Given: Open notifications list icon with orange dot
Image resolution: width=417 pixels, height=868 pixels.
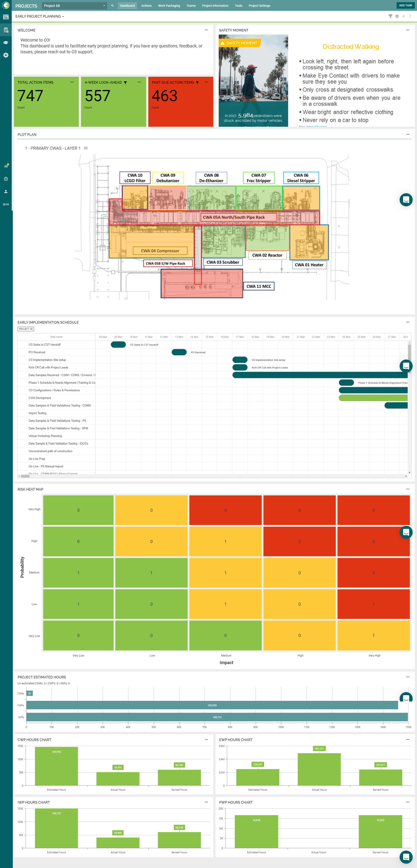Looking at the screenshot, I should 6,166.
